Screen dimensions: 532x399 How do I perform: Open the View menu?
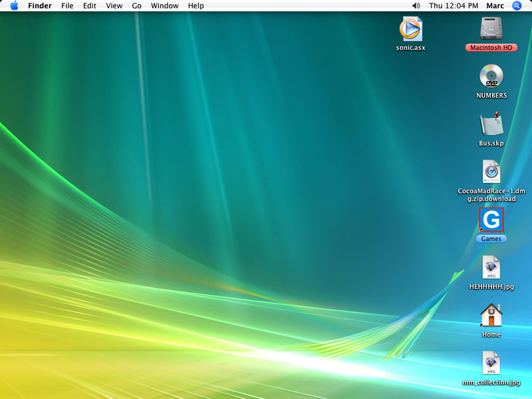point(114,6)
